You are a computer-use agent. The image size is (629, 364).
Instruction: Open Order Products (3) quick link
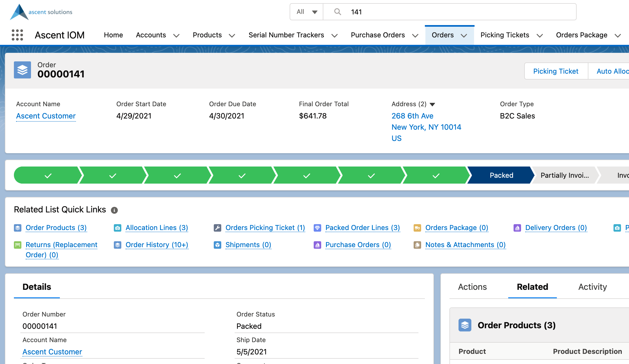pos(56,228)
